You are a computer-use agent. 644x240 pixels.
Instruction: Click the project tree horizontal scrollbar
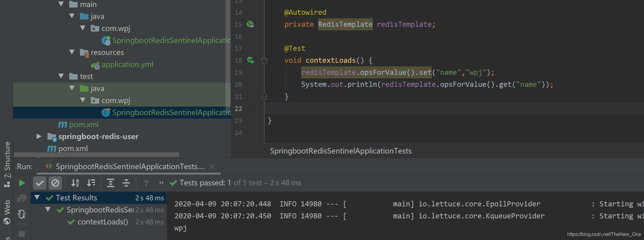pyautogui.click(x=97, y=155)
